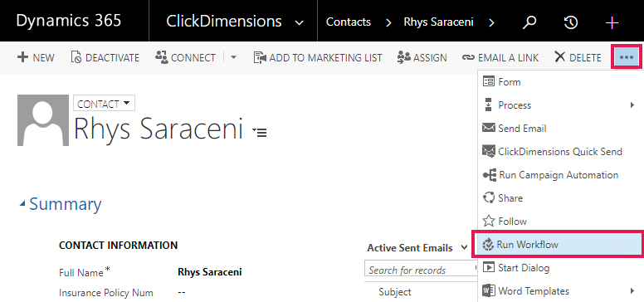Viewport: 644px width, 302px height.
Task: Expand Rhys Saraceni breadcrumb chevron
Action: (x=491, y=22)
